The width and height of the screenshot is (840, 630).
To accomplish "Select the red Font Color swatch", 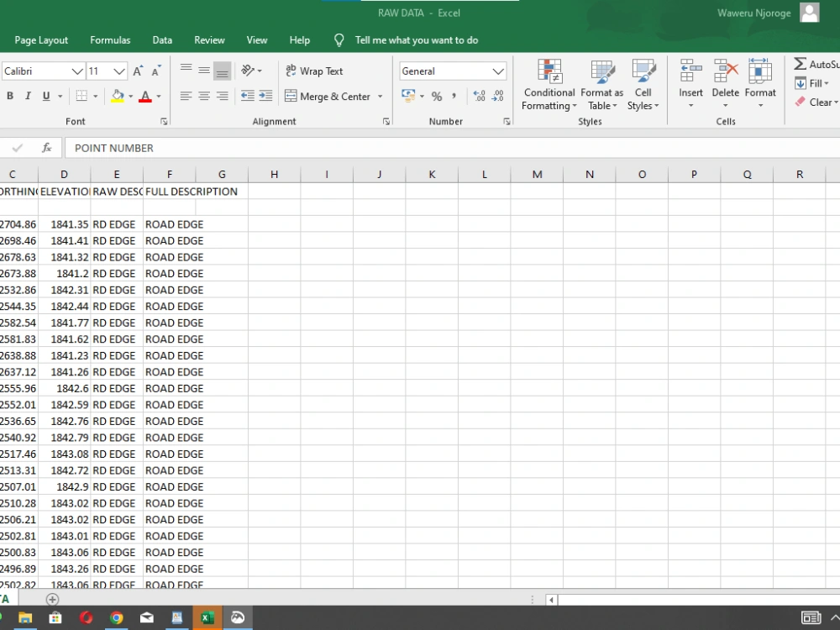I will [144, 96].
